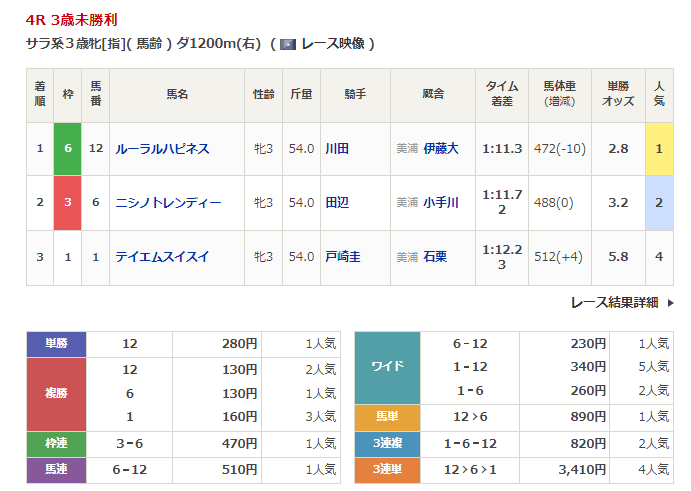Open horse ルーラルハピネス profile link
The height and width of the screenshot is (491, 691).
162,149
